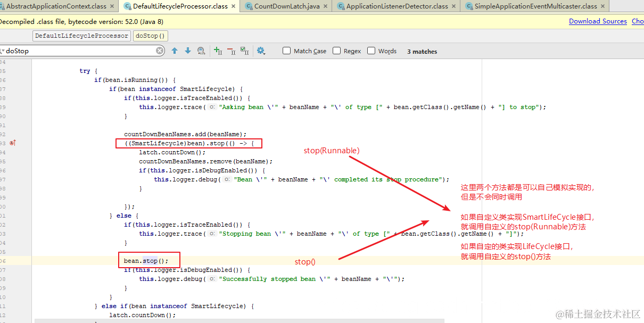This screenshot has width=644, height=323.
Task: Click 'if(bean instanceof SmartLifecycle) {' line
Action: click(176, 89)
